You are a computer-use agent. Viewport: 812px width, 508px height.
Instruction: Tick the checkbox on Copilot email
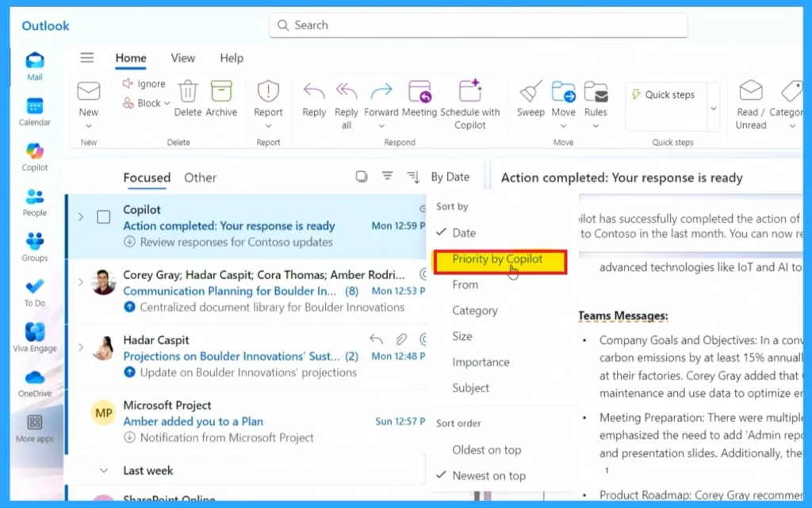coord(104,217)
